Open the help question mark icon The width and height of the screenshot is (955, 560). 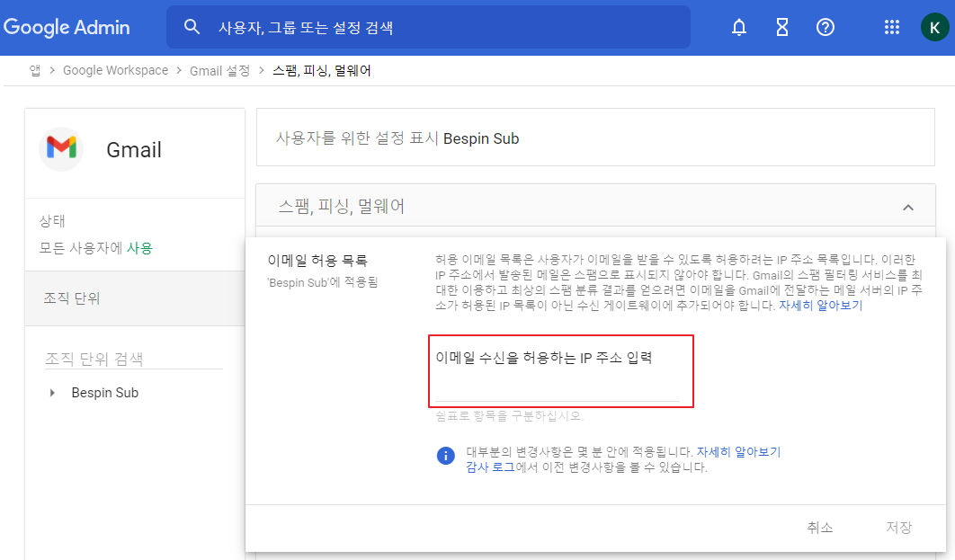[x=826, y=27]
